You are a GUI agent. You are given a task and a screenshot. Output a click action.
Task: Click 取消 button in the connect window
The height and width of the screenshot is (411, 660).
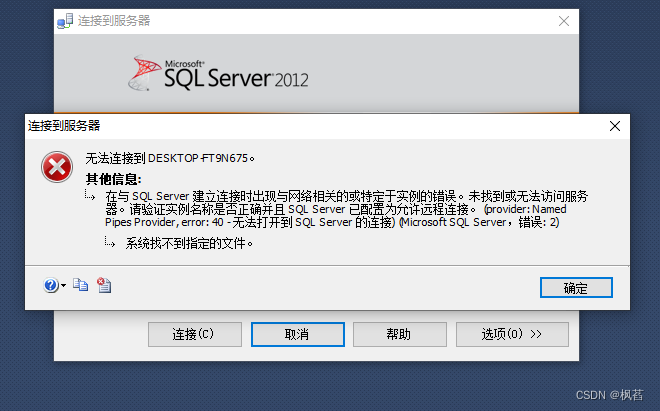tap(298, 334)
